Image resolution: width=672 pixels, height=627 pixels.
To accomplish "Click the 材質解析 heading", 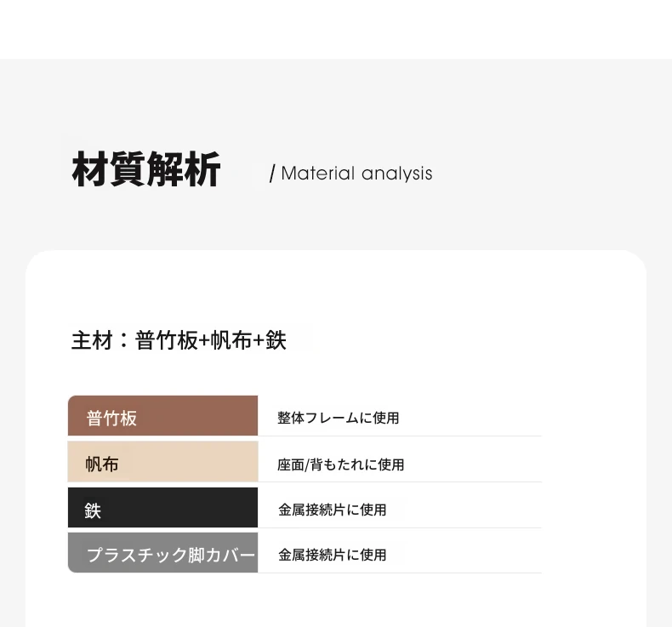I will (146, 169).
